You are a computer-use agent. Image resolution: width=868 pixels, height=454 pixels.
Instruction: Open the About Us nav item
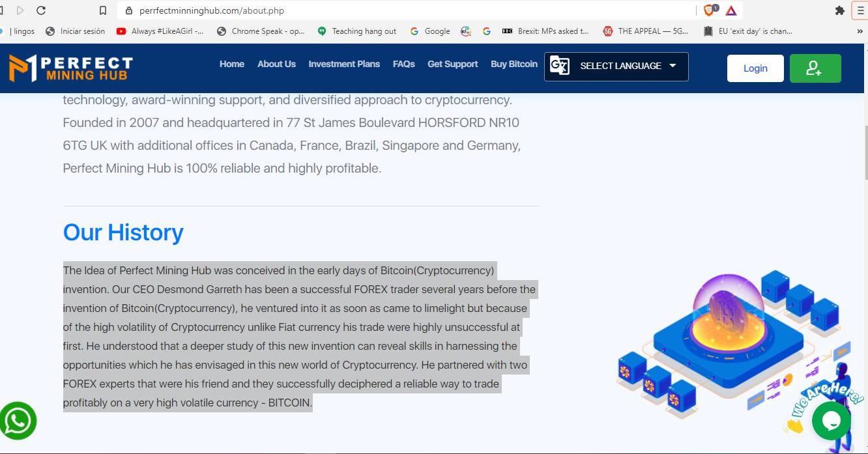[276, 64]
